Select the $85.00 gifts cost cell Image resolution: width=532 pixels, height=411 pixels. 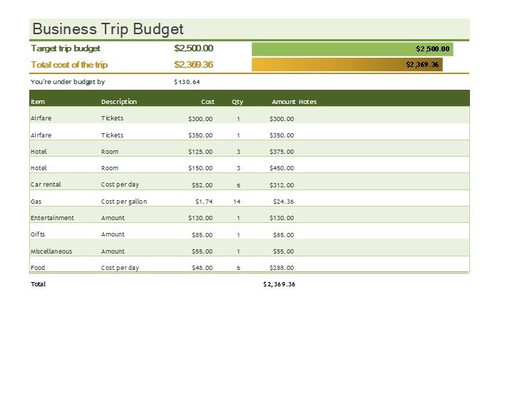tap(203, 235)
